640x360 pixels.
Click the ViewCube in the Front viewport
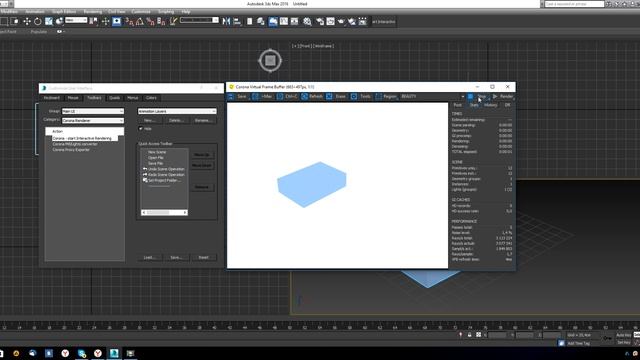pyautogui.click(x=270, y=61)
